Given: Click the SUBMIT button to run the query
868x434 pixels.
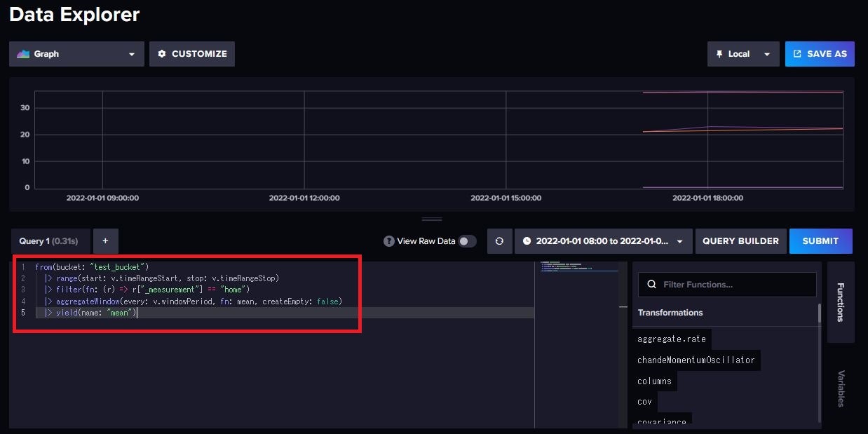Looking at the screenshot, I should (x=820, y=240).
